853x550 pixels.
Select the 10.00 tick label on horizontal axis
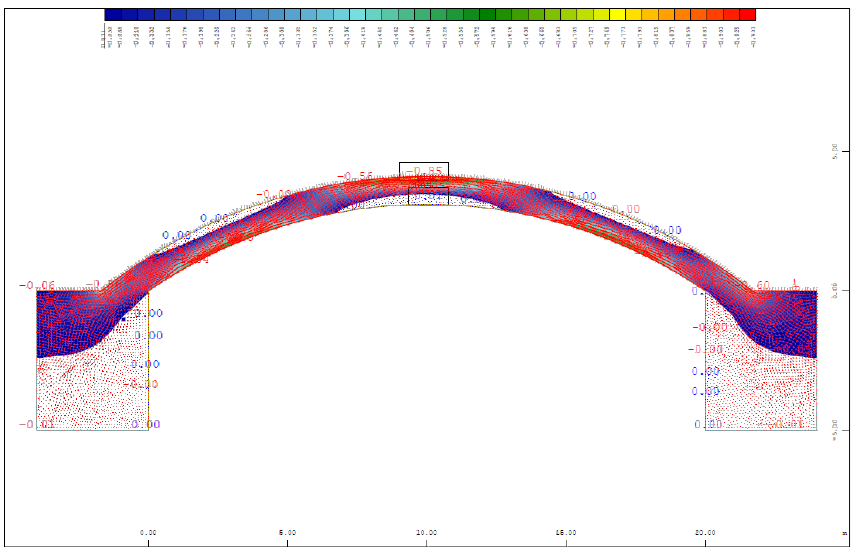pos(426,533)
